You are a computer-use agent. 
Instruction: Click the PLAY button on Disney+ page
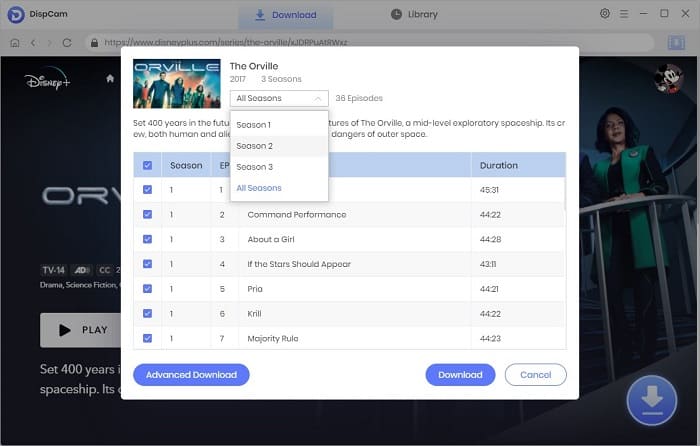pyautogui.click(x=80, y=330)
